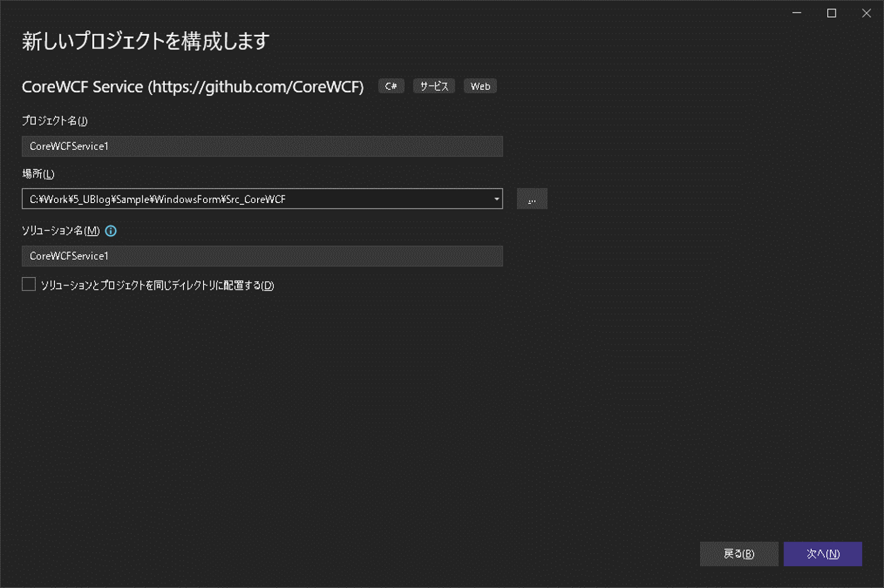This screenshot has height=588, width=884.
Task: Focus the CoreWCFService1 project name field
Action: (x=262, y=146)
